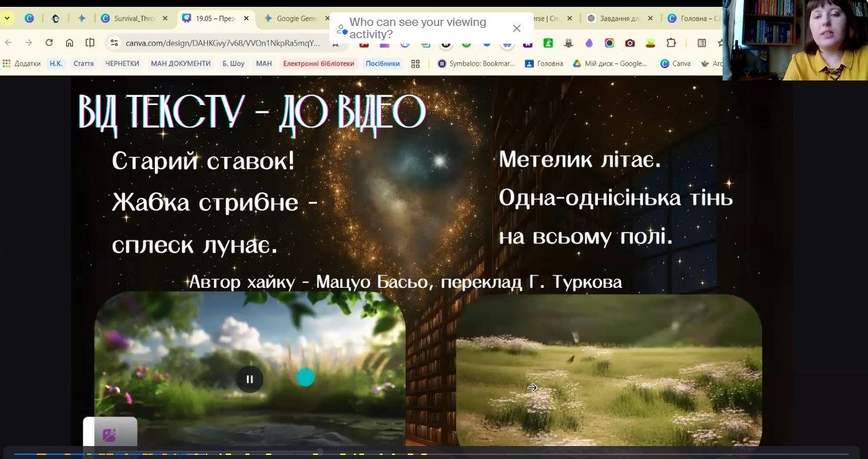Open the Н.К. bookmark folder
868x459 pixels.
tap(56, 63)
